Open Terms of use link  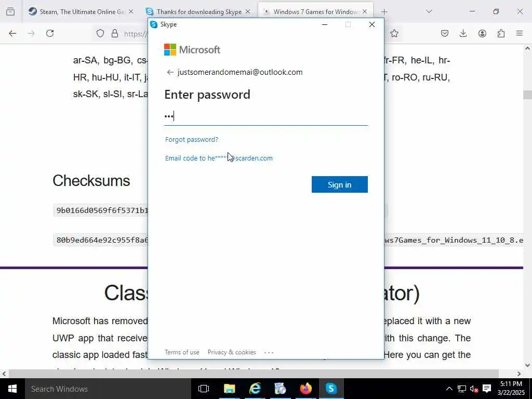[x=182, y=352]
